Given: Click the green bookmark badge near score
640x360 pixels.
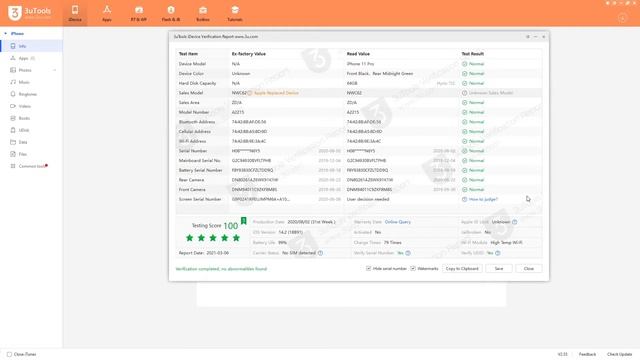Looking at the screenshot, I should click(x=244, y=221).
